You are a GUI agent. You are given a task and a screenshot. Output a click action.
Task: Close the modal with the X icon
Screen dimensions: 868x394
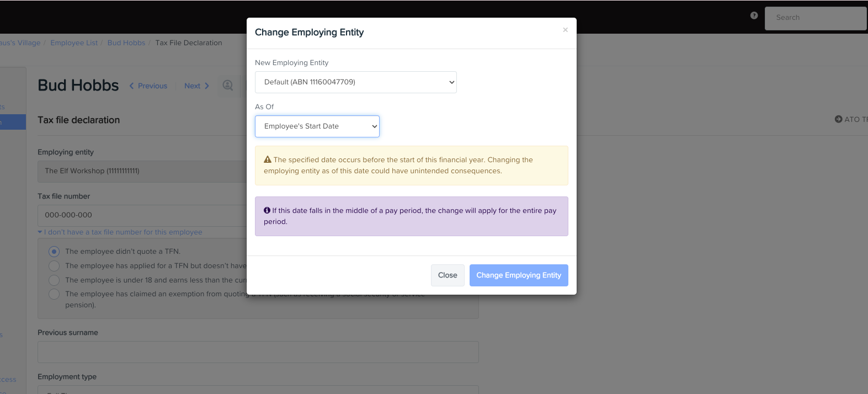[565, 30]
